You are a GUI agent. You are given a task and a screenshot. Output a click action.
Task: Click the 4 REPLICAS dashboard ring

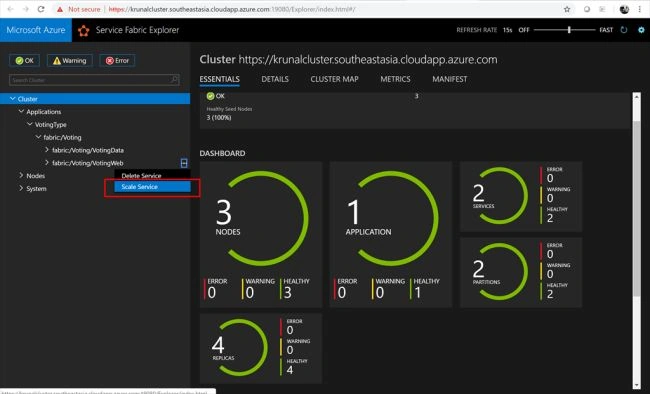[240, 348]
